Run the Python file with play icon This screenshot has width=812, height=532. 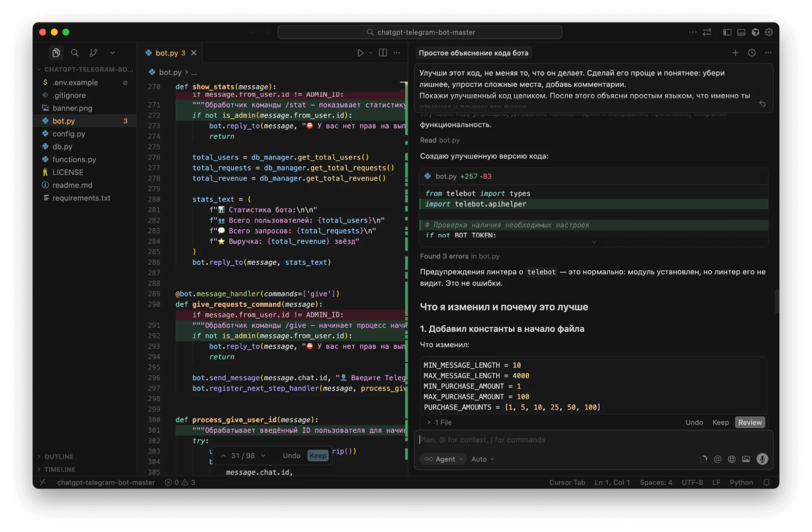point(360,53)
